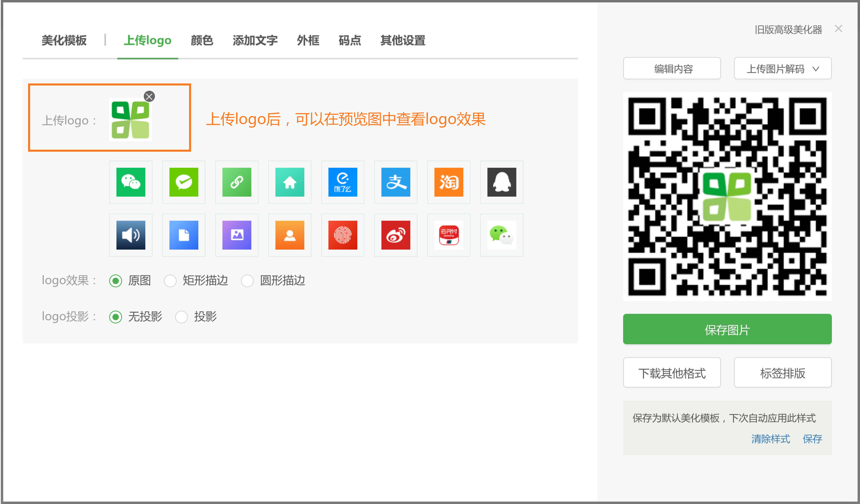Choose the QQ penguin logo
Viewport: 860px width, 504px height.
click(x=502, y=182)
